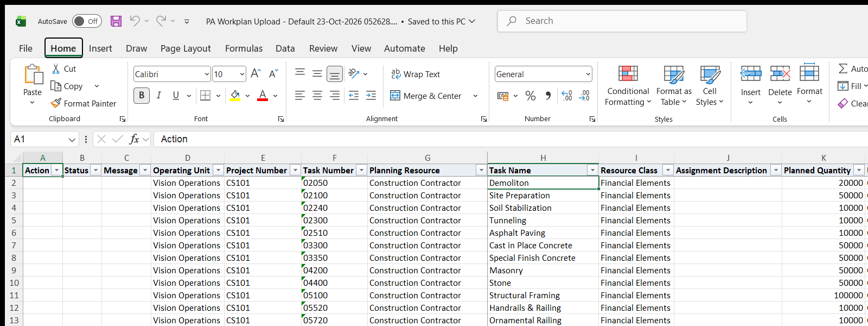Click the Search box
Screen dimensions: 868x326
pyautogui.click(x=622, y=21)
